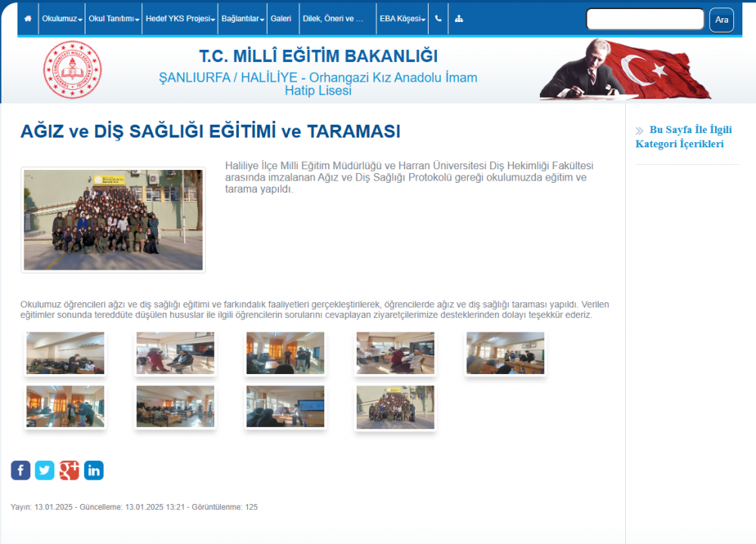Click the Ministry of Education logo
Screen dimensions: 756x544
[x=72, y=70]
